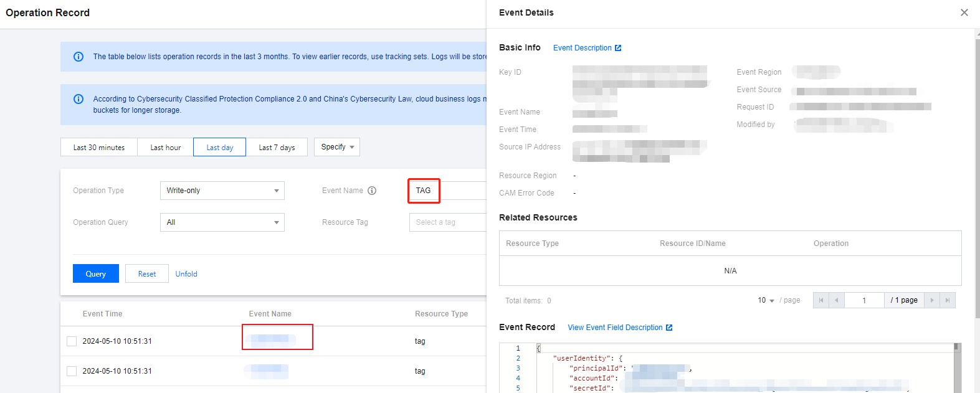Close the Event Details panel
Image resolution: width=980 pixels, height=393 pixels.
click(x=964, y=12)
